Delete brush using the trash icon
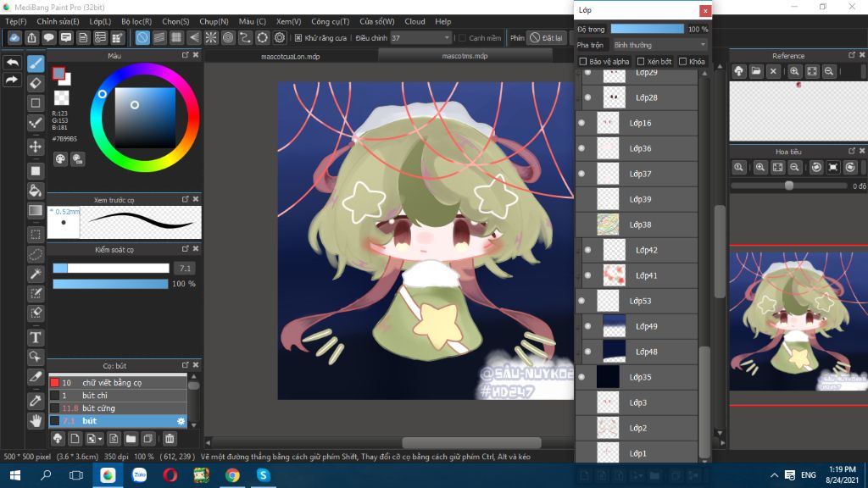Image resolution: width=868 pixels, height=488 pixels. pos(170,439)
